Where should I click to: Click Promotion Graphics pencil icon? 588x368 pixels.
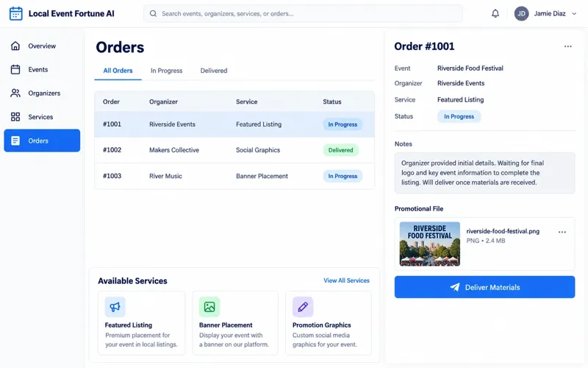[303, 307]
